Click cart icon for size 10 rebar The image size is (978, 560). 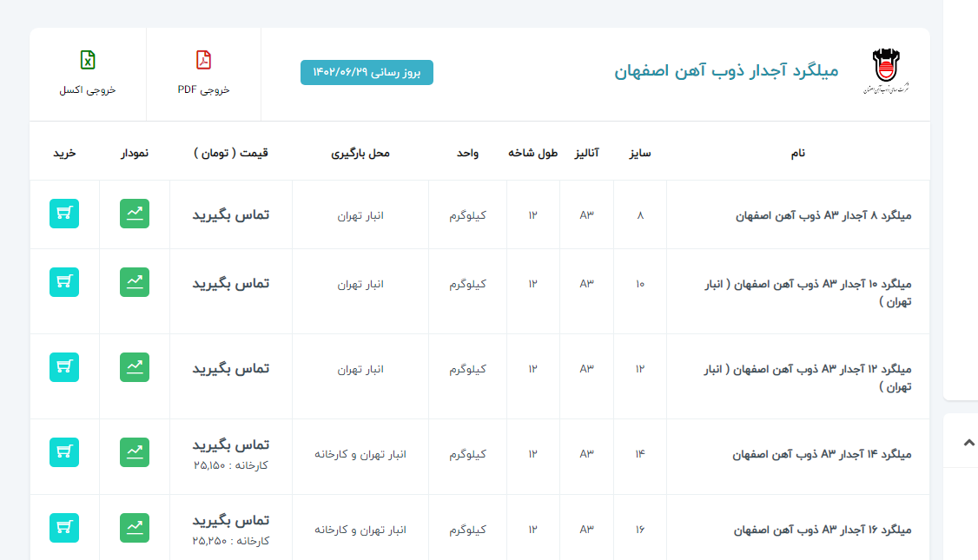pos(64,282)
